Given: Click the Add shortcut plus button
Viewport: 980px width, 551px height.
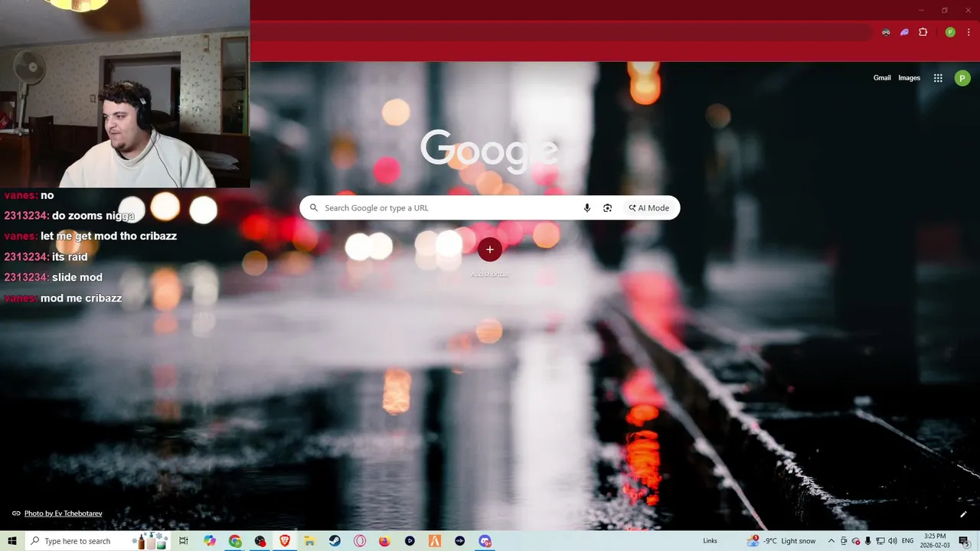Looking at the screenshot, I should 490,249.
